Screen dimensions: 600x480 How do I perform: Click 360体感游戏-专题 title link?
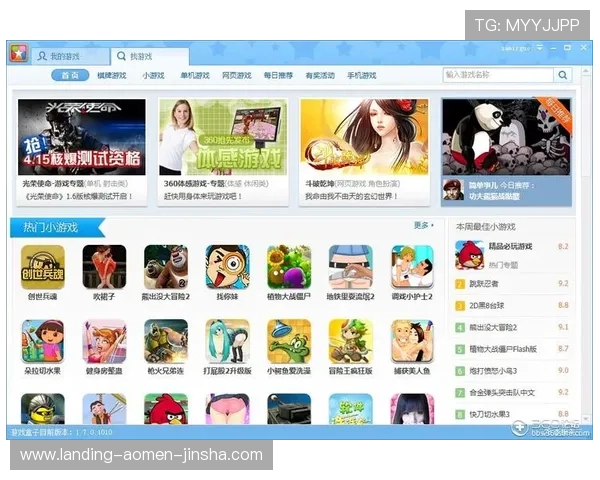pos(194,184)
